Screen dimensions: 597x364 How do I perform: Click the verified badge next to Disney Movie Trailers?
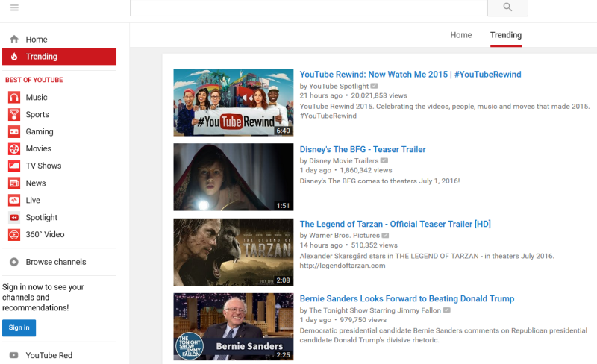tap(384, 160)
